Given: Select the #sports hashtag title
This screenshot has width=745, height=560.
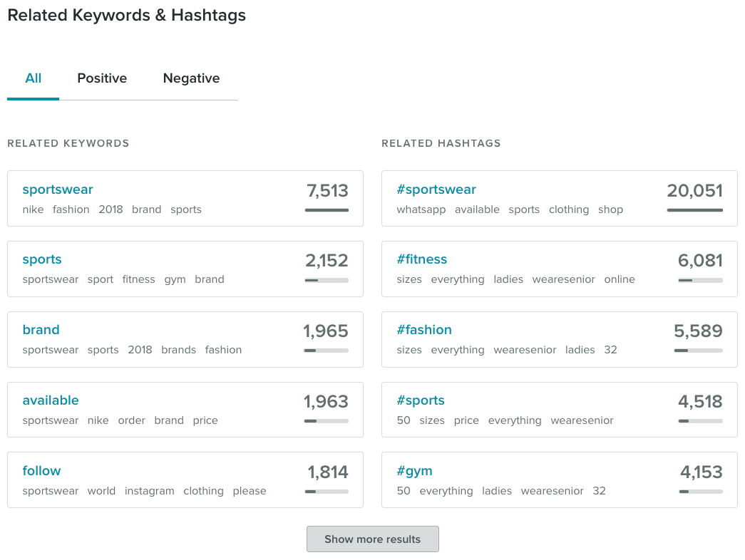Looking at the screenshot, I should tap(421, 400).
